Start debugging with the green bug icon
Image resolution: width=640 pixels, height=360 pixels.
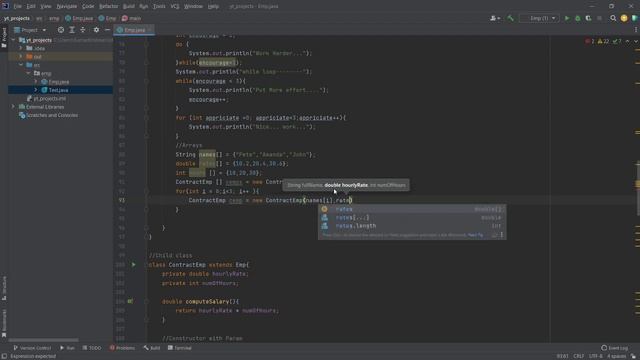tap(578, 18)
